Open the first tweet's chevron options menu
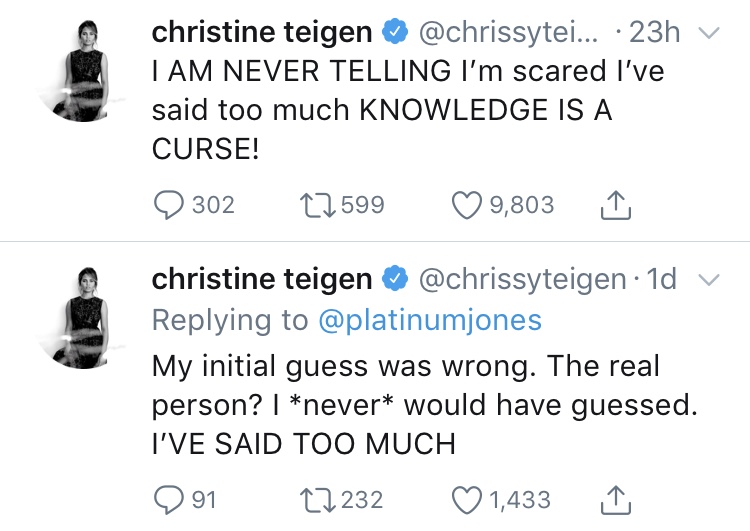The image size is (750, 531). click(708, 34)
